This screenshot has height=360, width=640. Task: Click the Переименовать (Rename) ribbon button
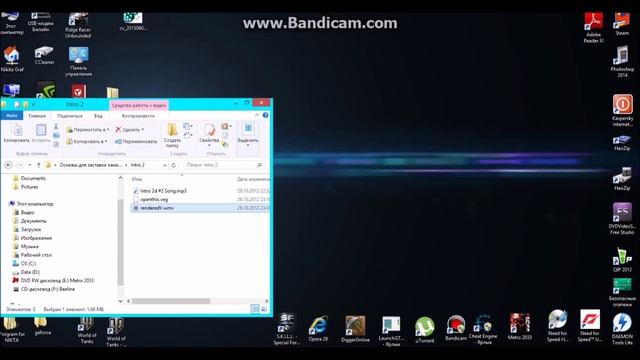136,141
